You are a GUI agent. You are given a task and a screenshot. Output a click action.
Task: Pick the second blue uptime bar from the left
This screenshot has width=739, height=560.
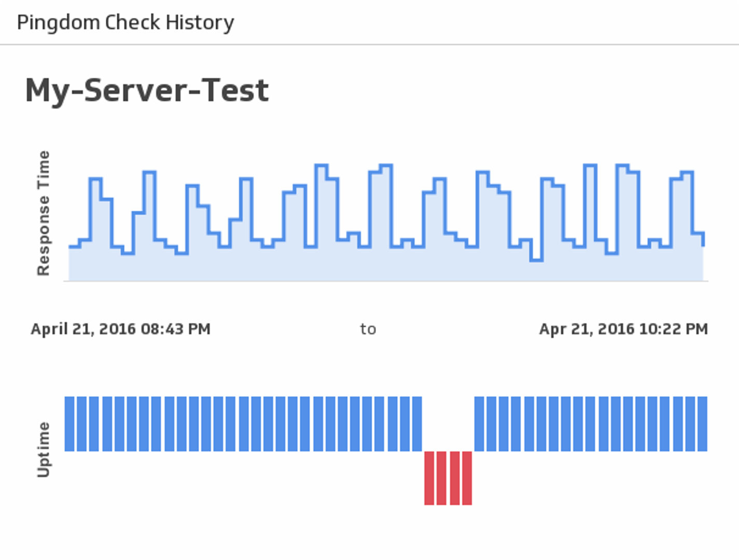(82, 424)
